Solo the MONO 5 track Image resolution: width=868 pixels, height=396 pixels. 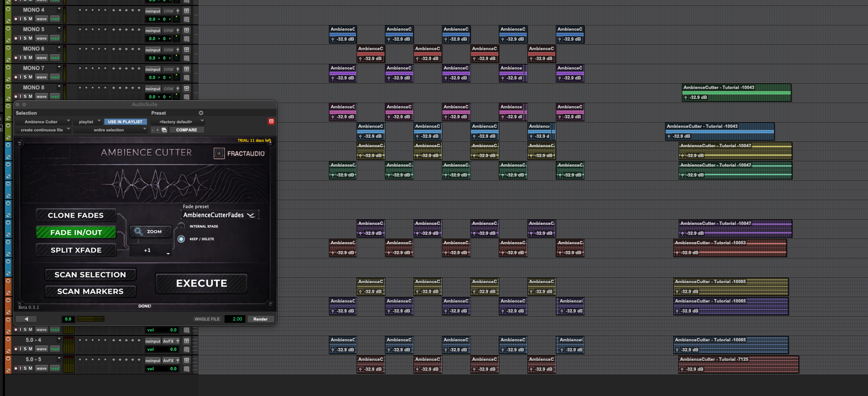25,38
